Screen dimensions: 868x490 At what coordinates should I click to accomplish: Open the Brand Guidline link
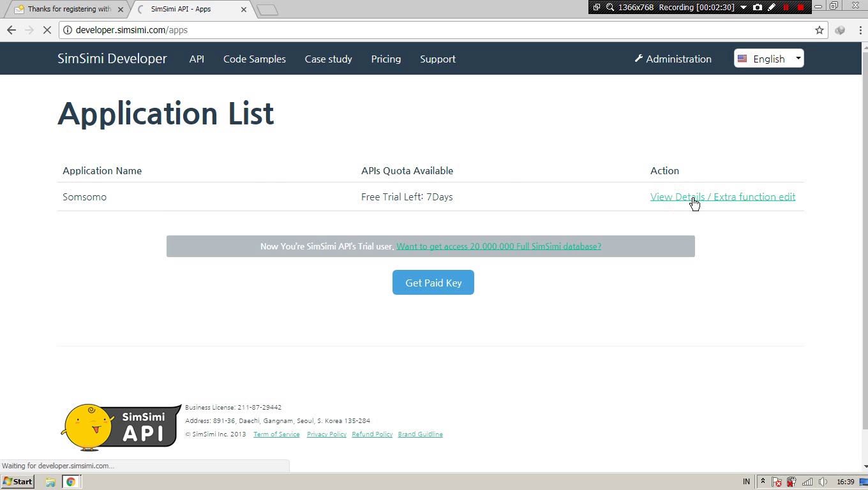tap(420, 434)
